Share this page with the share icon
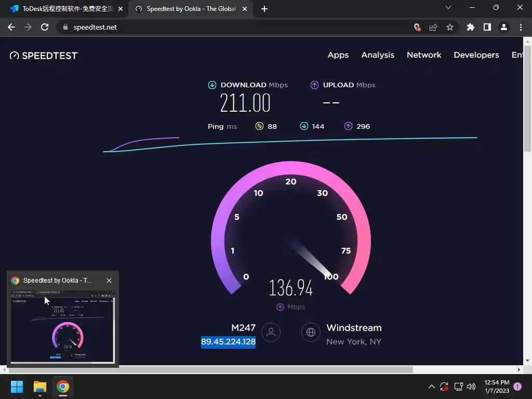532x399 pixels. pos(433,27)
